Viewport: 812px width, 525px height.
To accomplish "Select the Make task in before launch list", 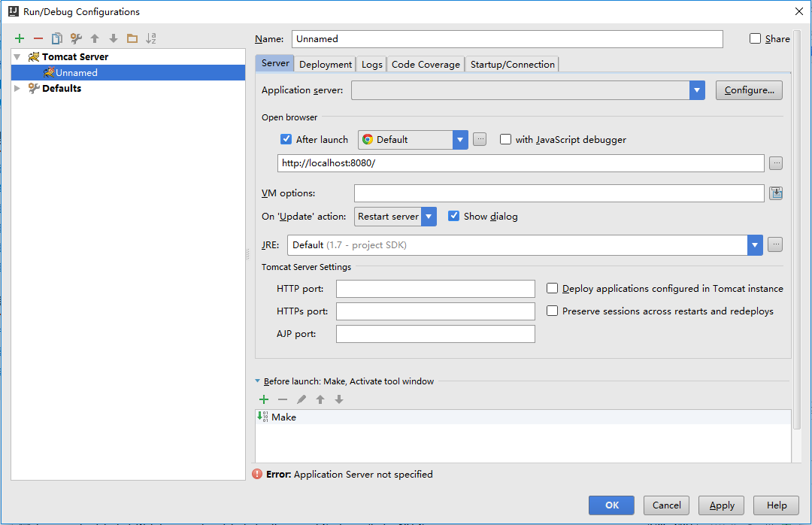I will [523, 417].
